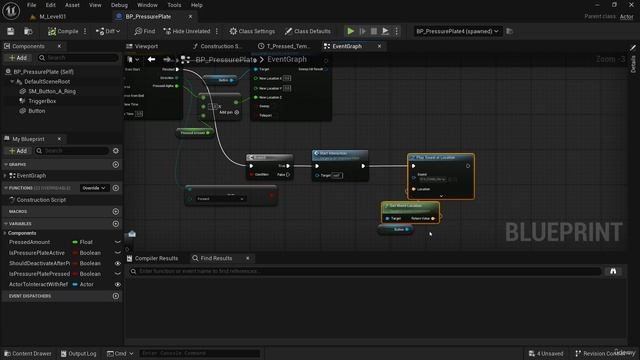Open the Compile options three-dot menu
This screenshot has height=360, width=640.
click(85, 31)
